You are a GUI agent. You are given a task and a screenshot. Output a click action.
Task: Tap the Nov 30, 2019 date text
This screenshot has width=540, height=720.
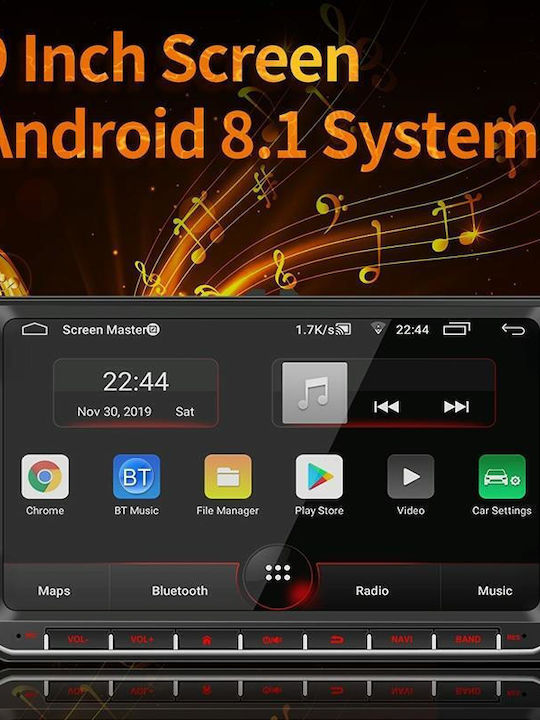[x=114, y=411]
